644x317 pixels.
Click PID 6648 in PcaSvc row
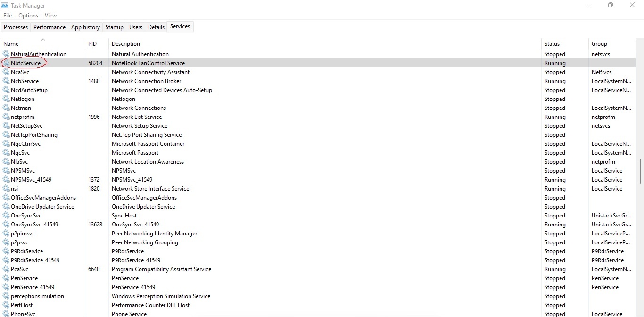[94, 269]
